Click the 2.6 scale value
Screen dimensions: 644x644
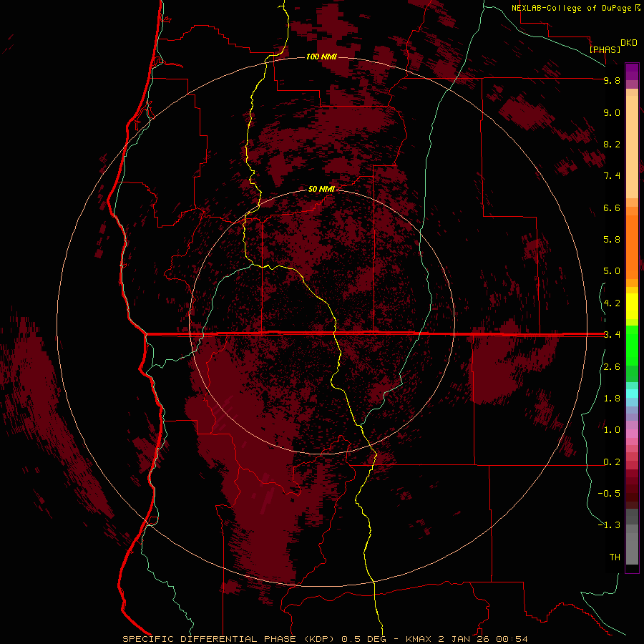tap(612, 367)
